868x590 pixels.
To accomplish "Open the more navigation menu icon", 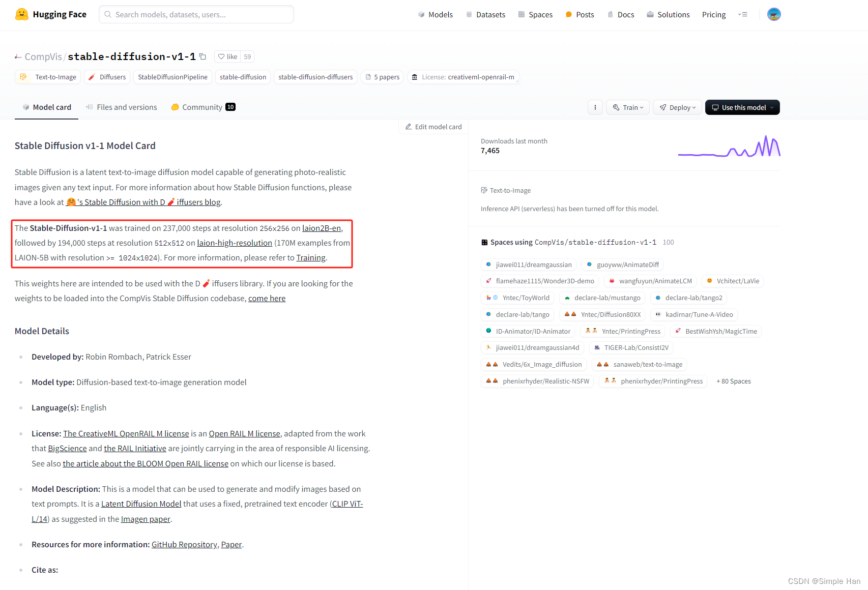I will 743,15.
